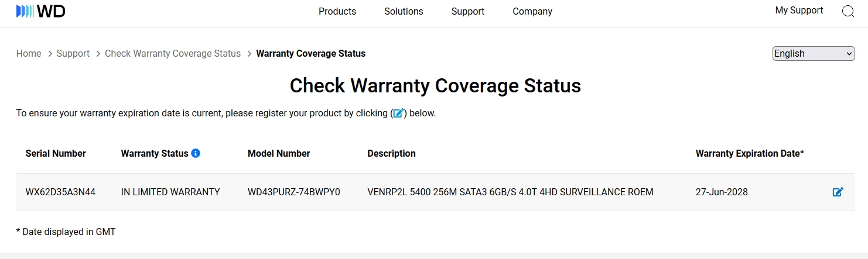The height and width of the screenshot is (259, 868).
Task: Go to My Support
Action: coord(799,11)
